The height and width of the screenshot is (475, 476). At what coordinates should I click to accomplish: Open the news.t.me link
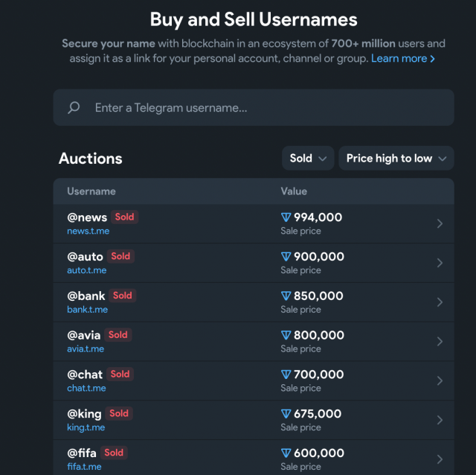(88, 231)
